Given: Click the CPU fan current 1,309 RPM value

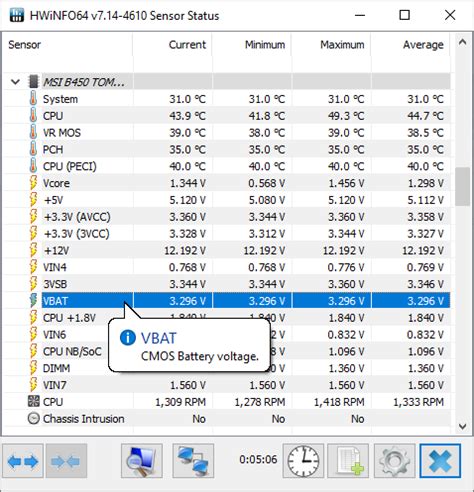Looking at the screenshot, I should [x=180, y=402].
